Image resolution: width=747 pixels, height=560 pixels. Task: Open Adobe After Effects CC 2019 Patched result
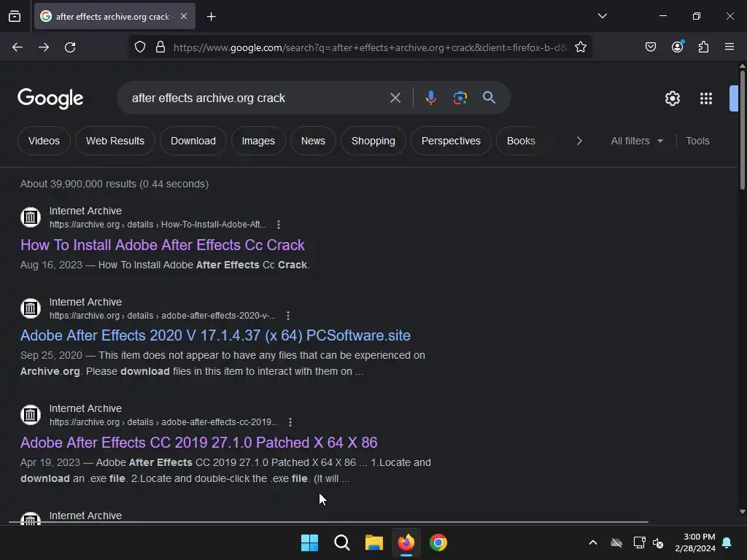[198, 443]
